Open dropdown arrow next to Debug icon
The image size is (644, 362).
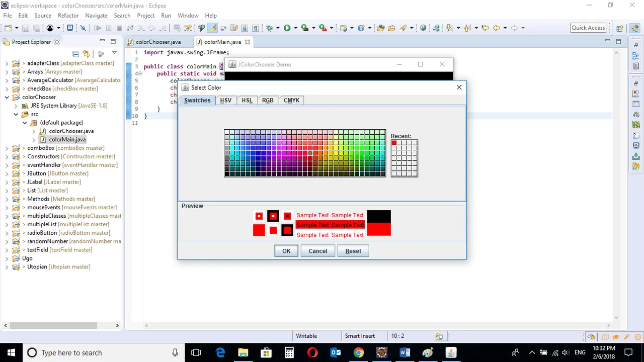tap(278, 28)
